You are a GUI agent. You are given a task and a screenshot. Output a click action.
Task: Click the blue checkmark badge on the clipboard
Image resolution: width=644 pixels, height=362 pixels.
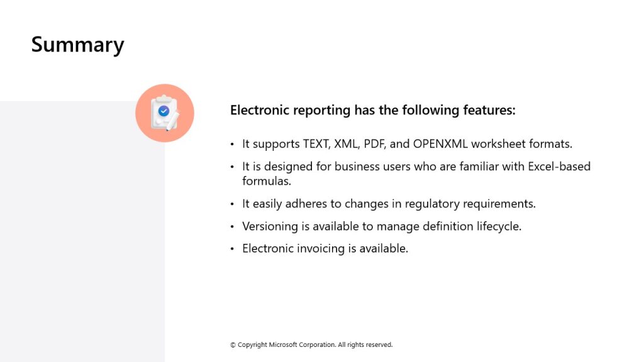[164, 111]
